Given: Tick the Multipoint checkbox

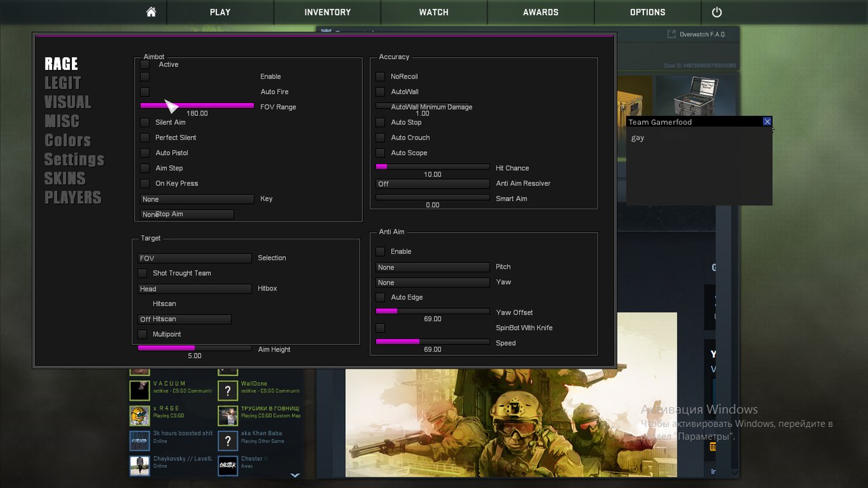Looking at the screenshot, I should coord(142,334).
